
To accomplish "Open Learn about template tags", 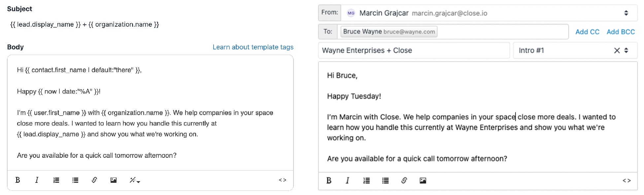I will coord(253,47).
